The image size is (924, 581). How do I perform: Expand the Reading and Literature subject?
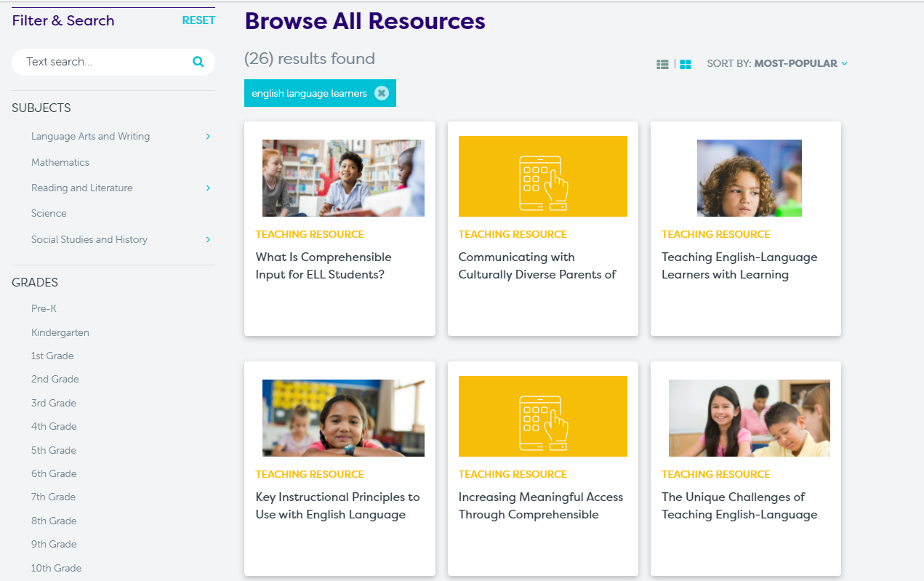tap(208, 188)
